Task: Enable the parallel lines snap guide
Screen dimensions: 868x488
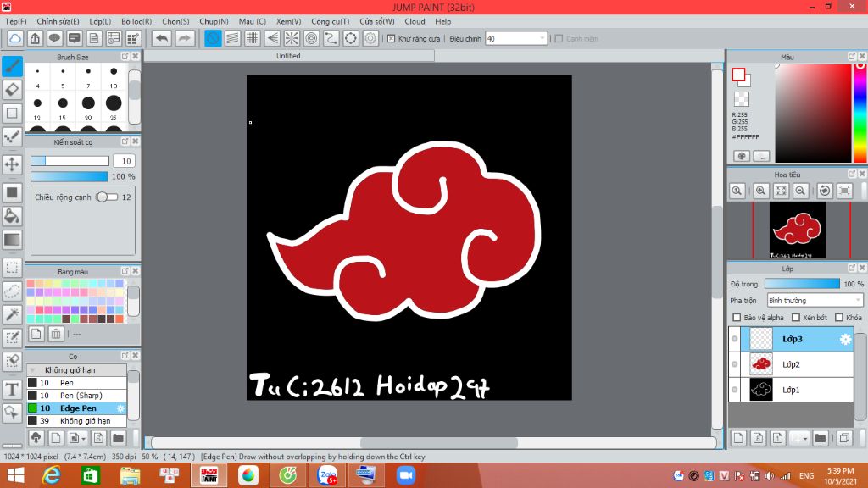Action: [x=232, y=38]
